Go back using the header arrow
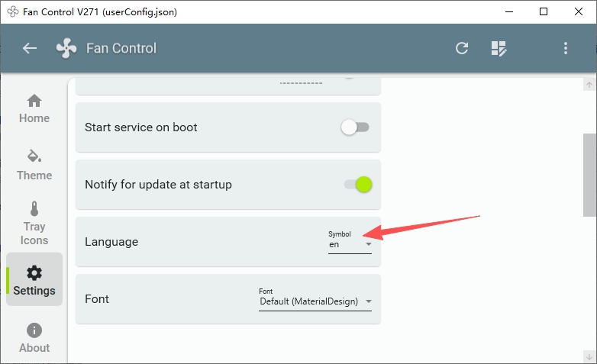This screenshot has width=597, height=364. point(29,48)
